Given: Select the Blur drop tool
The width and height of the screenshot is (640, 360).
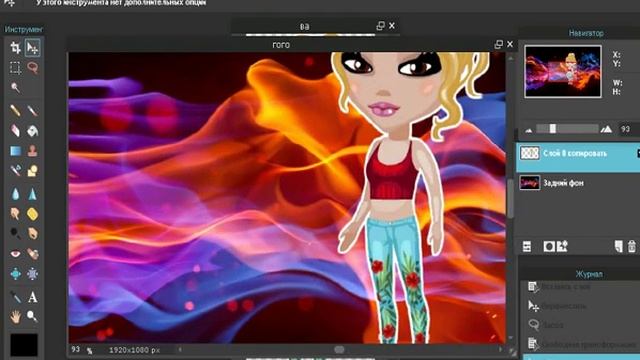Looking at the screenshot, I should [15, 193].
